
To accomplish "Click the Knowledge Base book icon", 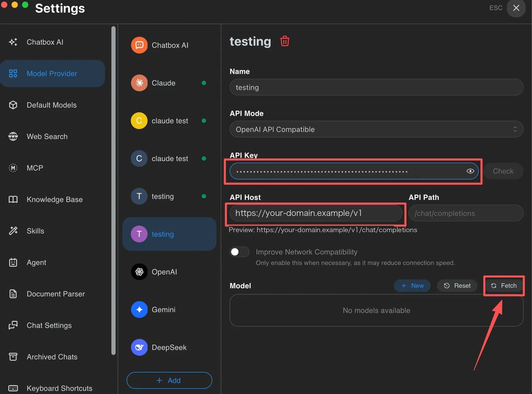I will 13,199.
